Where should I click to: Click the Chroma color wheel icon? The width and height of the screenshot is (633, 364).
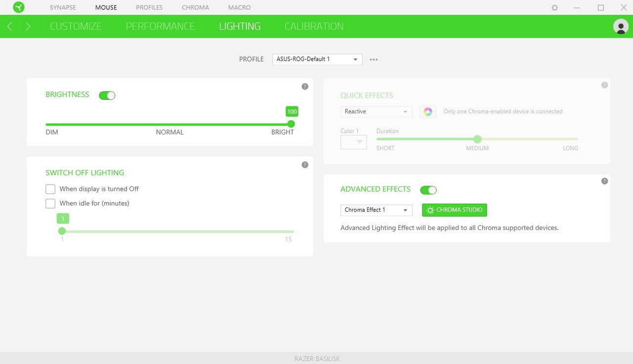click(x=428, y=112)
